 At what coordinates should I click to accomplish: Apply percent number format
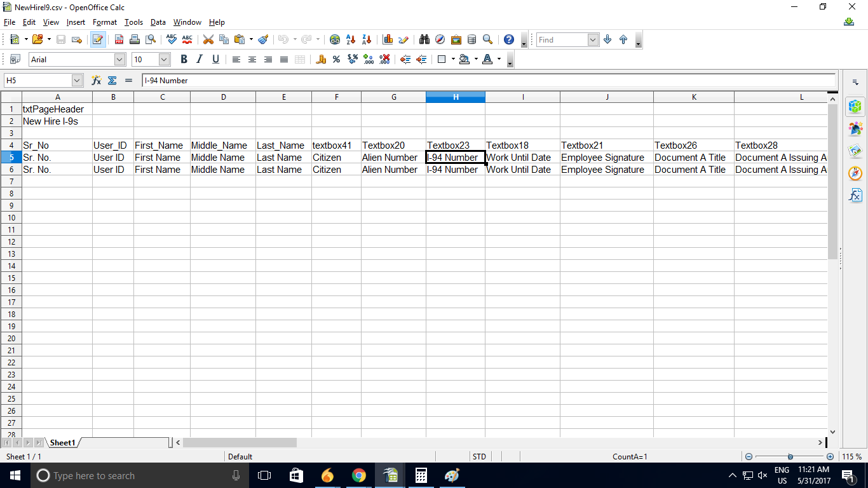point(336,59)
